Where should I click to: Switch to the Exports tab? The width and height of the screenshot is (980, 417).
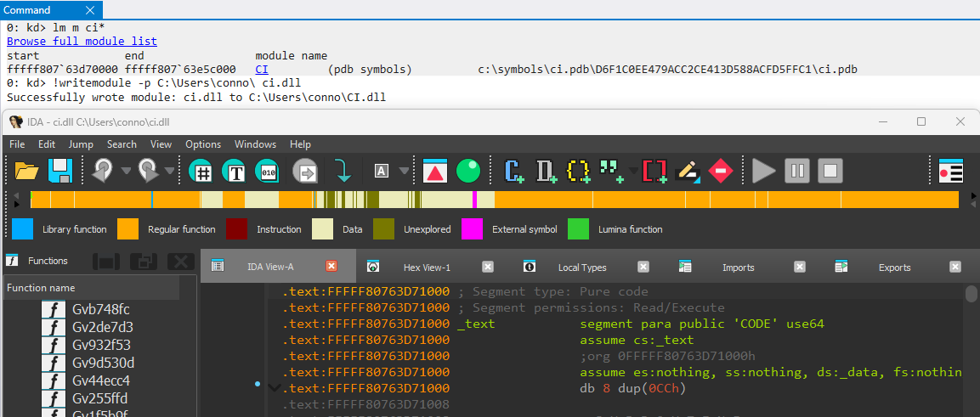coord(894,268)
